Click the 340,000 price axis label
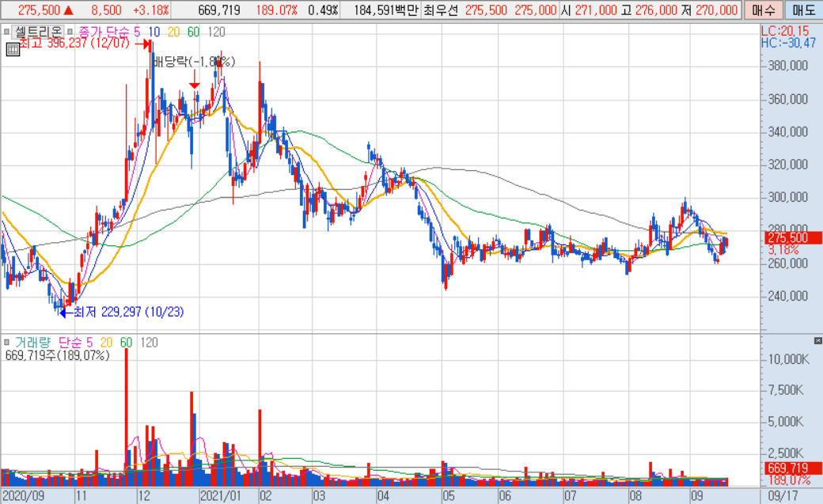 (x=788, y=132)
